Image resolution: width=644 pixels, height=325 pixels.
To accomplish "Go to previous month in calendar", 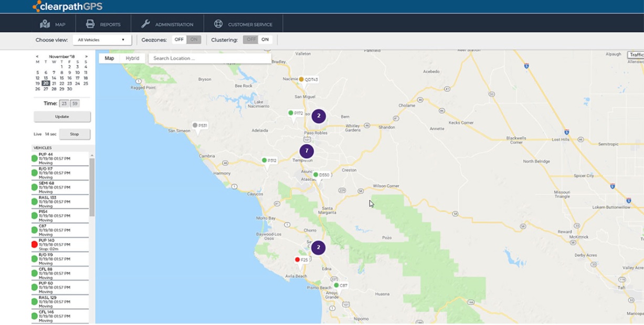I will pos(37,56).
